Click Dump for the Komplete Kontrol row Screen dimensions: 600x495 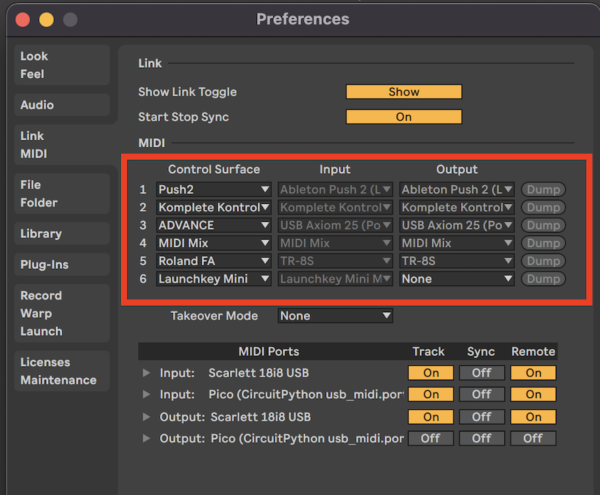[x=543, y=207]
